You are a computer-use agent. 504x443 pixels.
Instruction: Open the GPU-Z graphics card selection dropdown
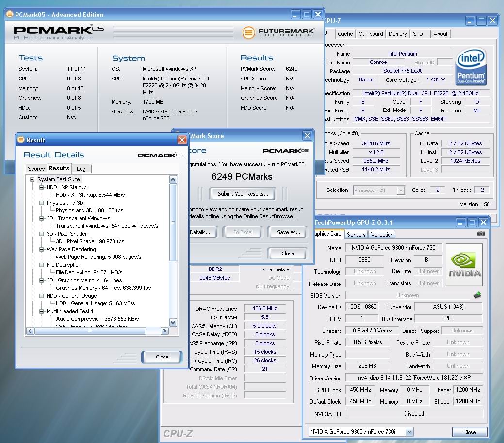click(x=409, y=432)
